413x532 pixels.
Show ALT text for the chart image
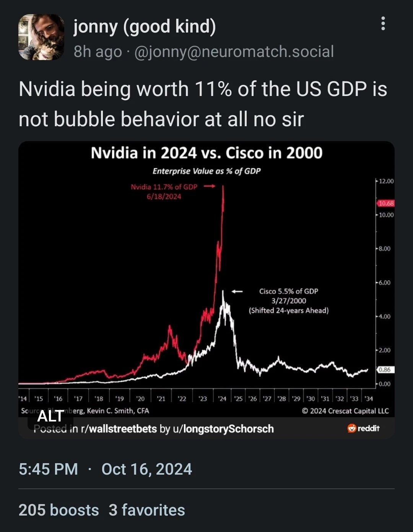50,416
